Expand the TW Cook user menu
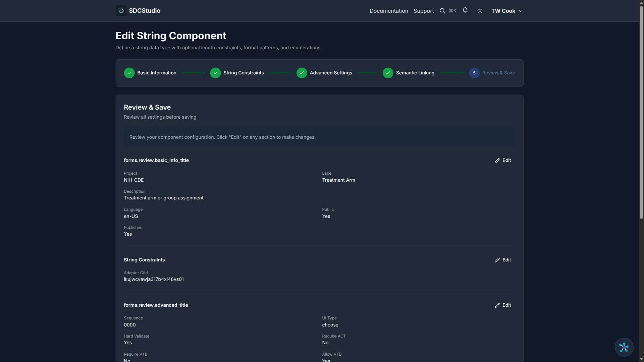The height and width of the screenshot is (362, 644). (x=507, y=11)
